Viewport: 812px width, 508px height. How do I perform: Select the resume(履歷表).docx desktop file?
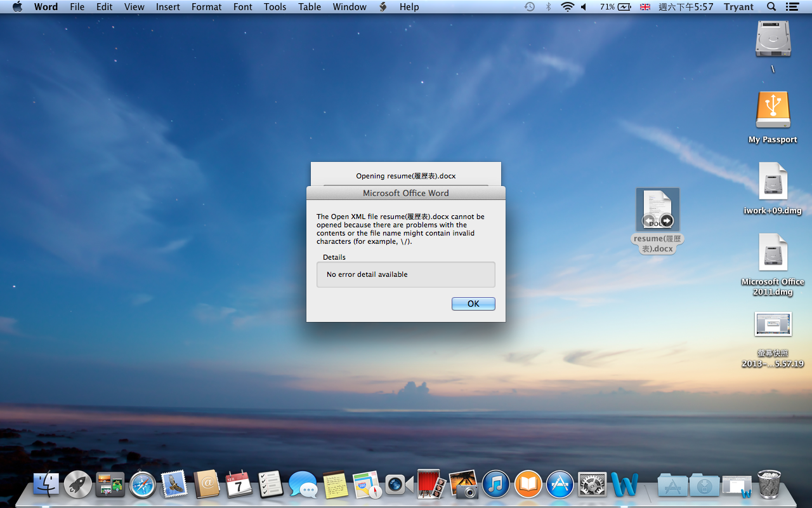[x=658, y=210]
